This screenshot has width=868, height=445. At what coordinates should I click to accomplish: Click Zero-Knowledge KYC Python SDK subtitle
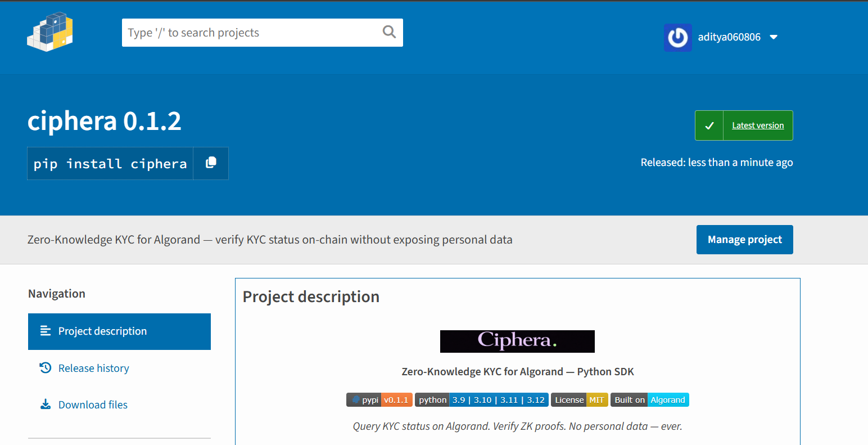[x=518, y=372]
